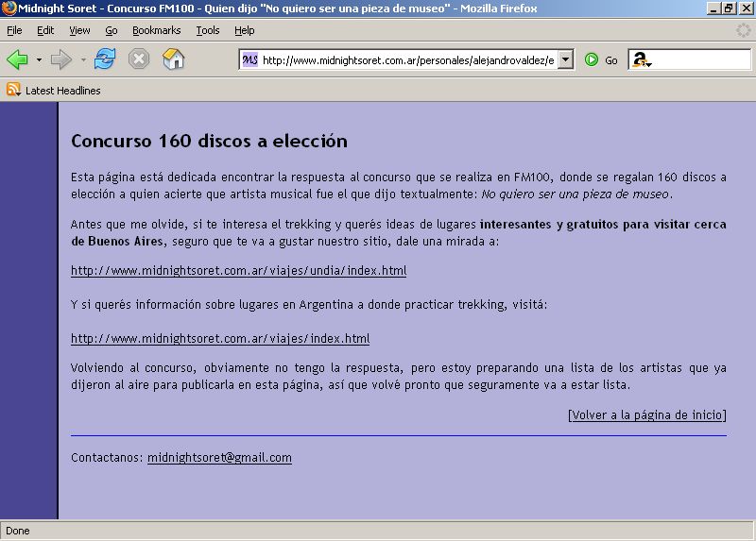This screenshot has width=756, height=541.
Task: Open the Latest Headlines bookmark
Action: (62, 91)
